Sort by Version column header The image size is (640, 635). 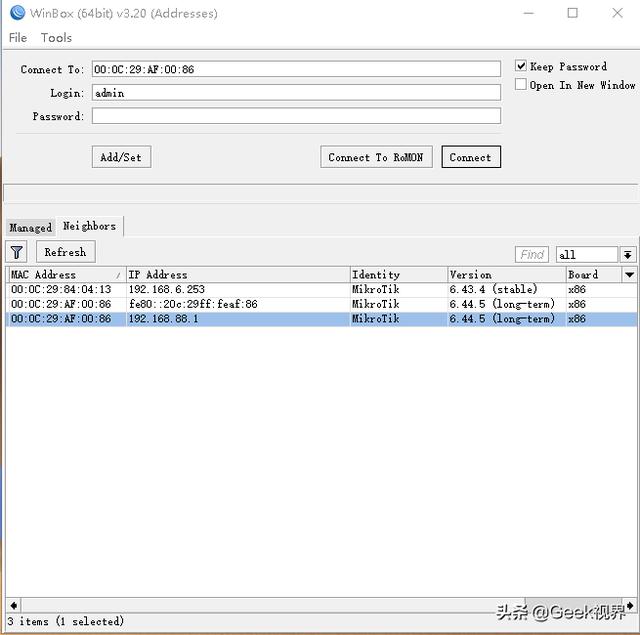point(507,274)
